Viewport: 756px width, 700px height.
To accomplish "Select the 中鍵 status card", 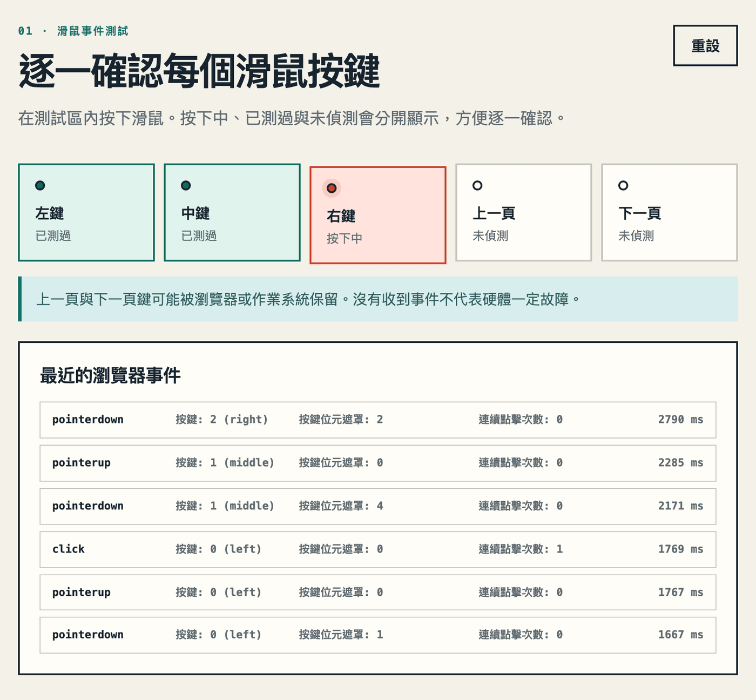I will coord(232,212).
